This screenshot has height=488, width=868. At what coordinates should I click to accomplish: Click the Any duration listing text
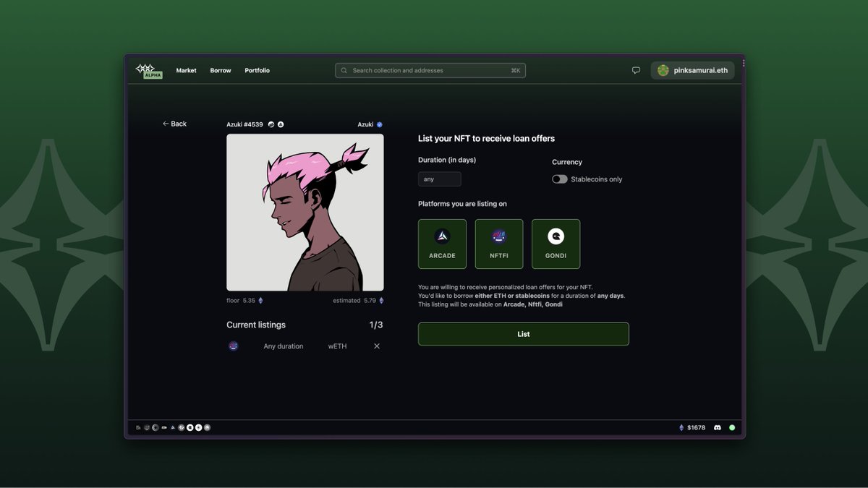284,346
